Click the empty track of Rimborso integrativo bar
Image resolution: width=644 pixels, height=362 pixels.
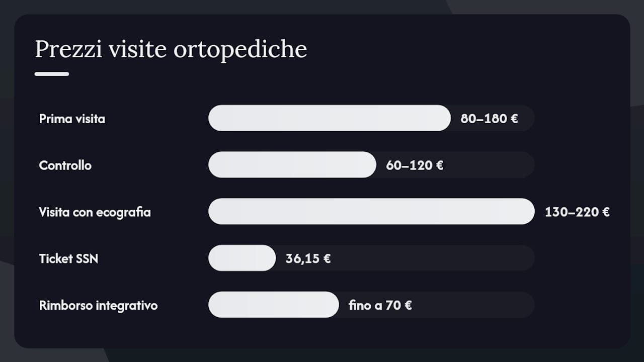point(473,305)
